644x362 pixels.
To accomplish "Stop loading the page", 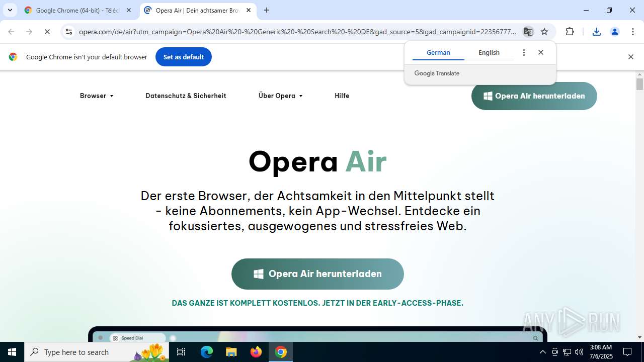I will coord(47,32).
